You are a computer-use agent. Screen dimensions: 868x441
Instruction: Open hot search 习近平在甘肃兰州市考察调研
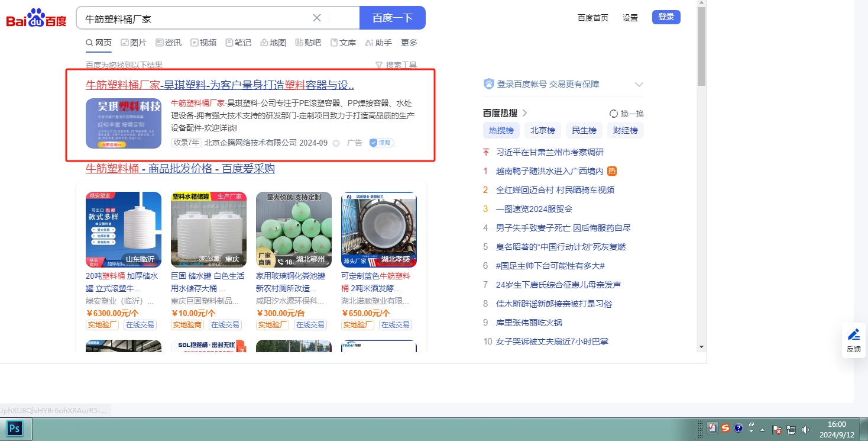point(550,152)
